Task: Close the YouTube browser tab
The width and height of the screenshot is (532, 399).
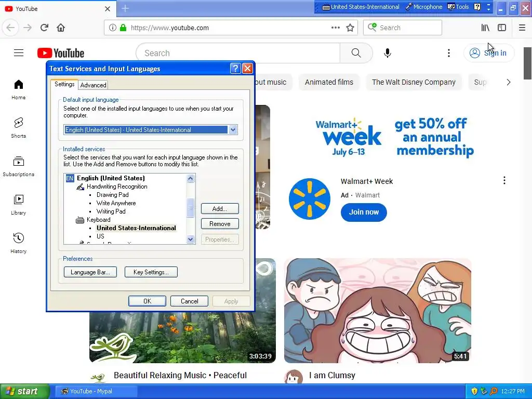Action: (107, 8)
